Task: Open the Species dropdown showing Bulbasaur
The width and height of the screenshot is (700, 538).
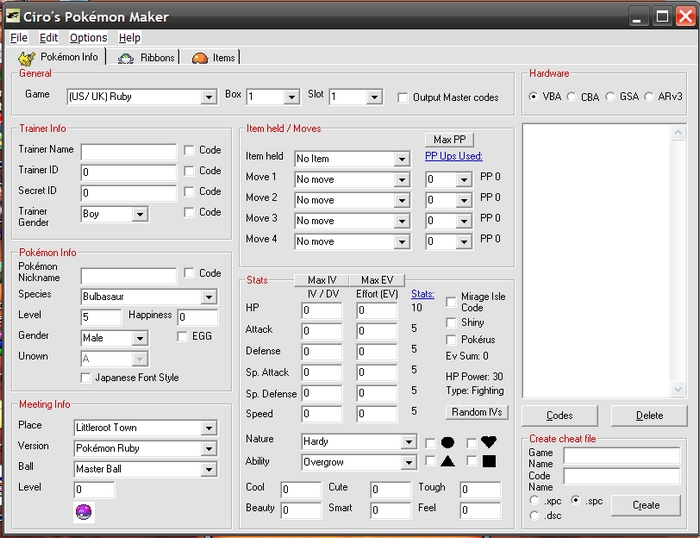Action: pyautogui.click(x=208, y=297)
